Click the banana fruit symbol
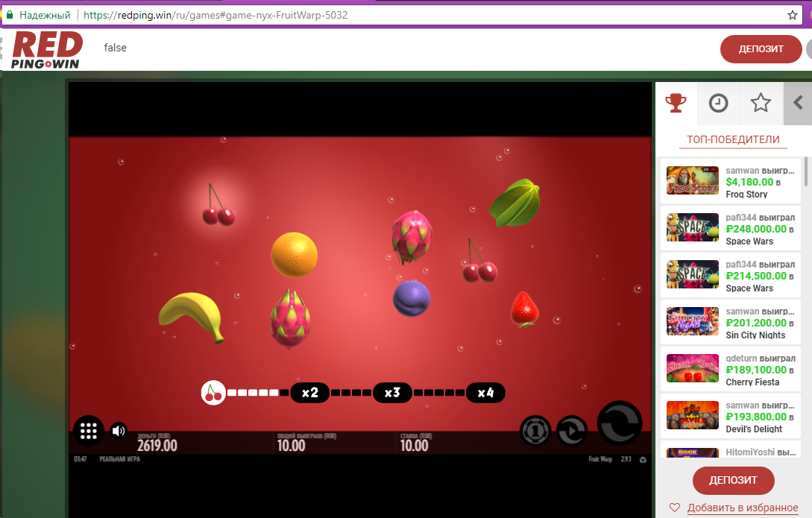Viewport: 812px width, 518px height. (x=192, y=316)
